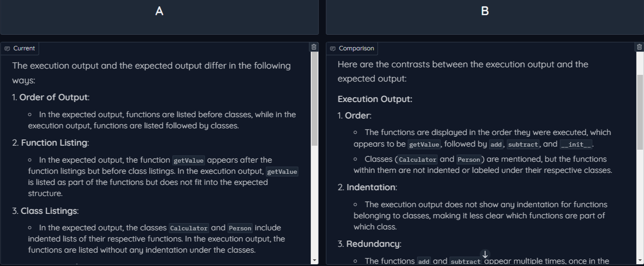Jump to bottom with the down-arrow icon
Viewport: 644px width, 266px height.
click(485, 254)
